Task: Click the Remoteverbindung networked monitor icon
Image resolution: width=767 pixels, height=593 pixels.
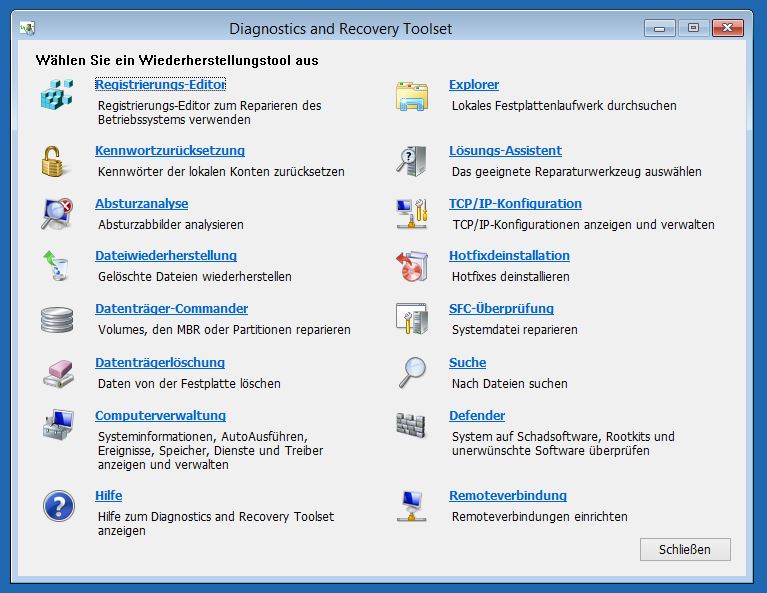Action: (x=411, y=506)
